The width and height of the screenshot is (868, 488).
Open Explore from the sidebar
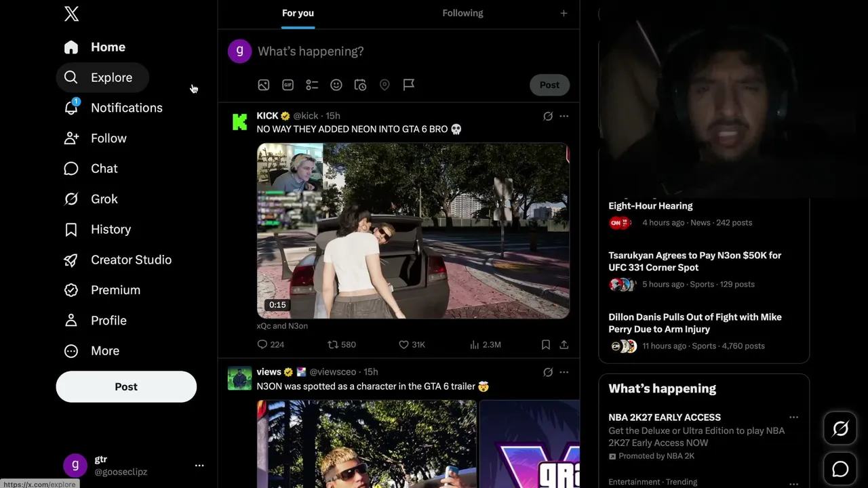[x=102, y=77]
